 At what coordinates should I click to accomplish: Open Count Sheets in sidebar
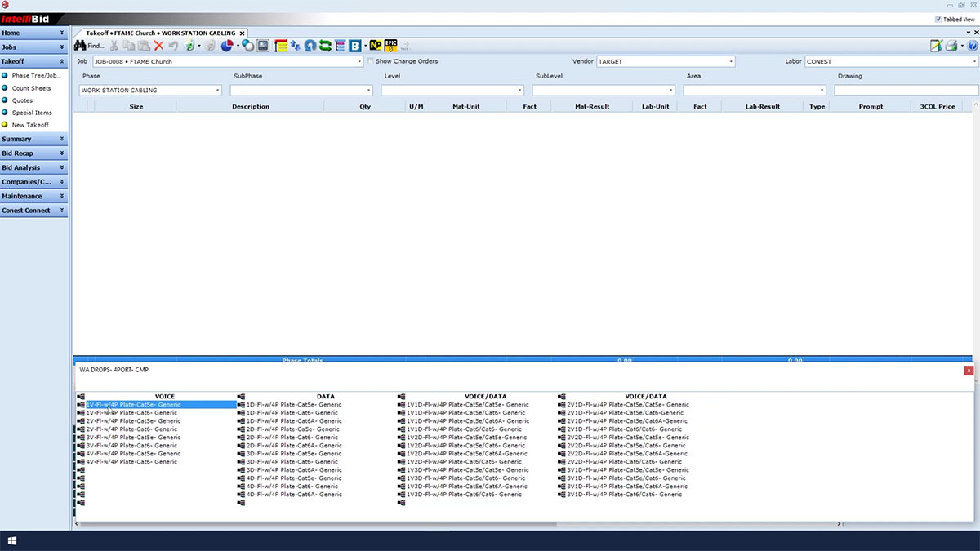(x=31, y=88)
